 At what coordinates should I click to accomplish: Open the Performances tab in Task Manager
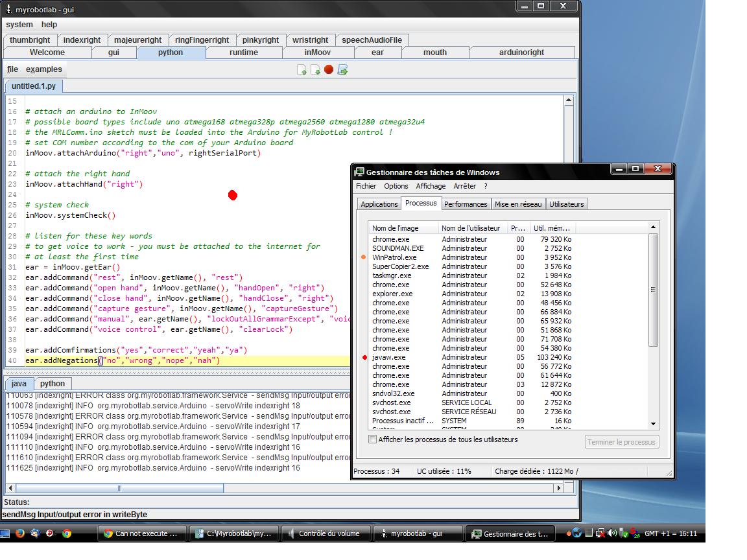coord(466,204)
